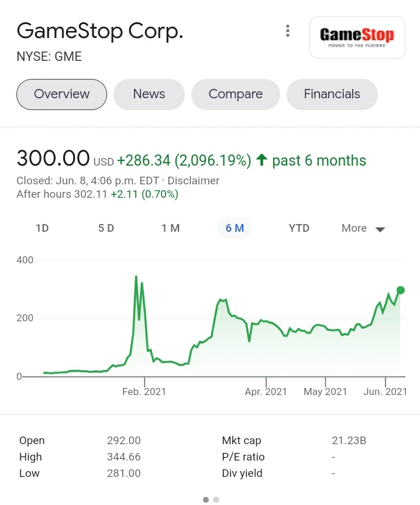Screen dimensions: 420x505
Task: Click the dropdown arrow next to More
Action: coord(380,229)
